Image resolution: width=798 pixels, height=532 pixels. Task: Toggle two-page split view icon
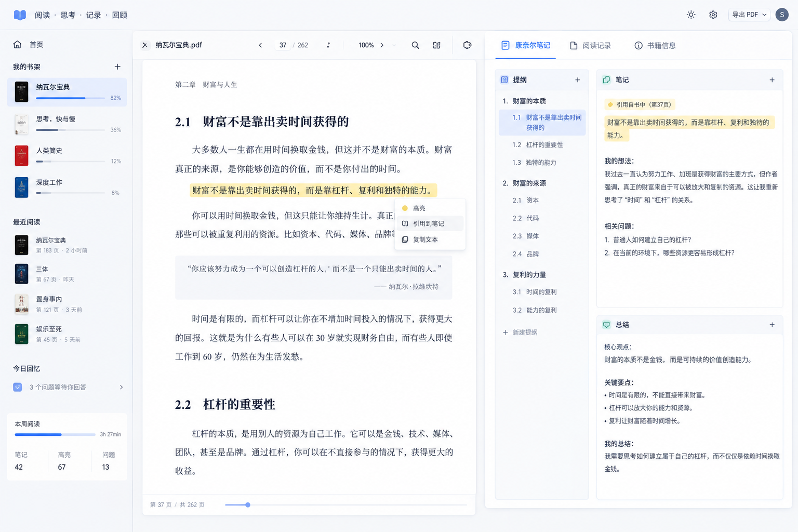click(437, 45)
